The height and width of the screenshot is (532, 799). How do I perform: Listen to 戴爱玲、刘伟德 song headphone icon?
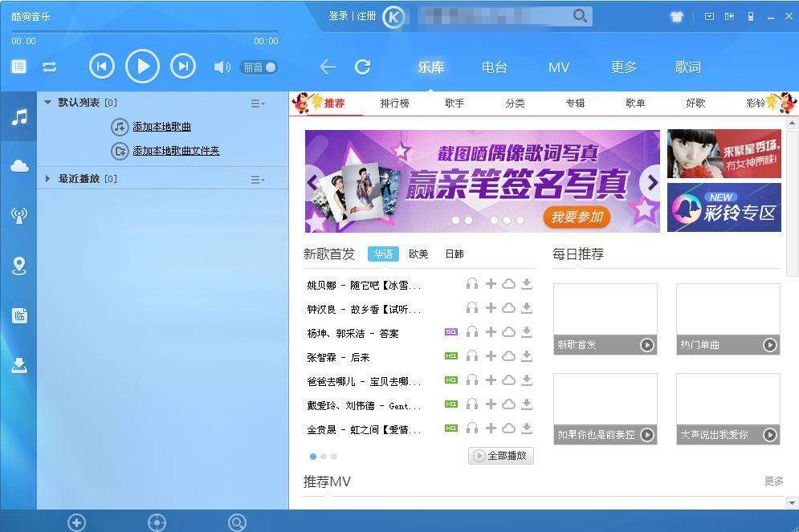point(472,404)
